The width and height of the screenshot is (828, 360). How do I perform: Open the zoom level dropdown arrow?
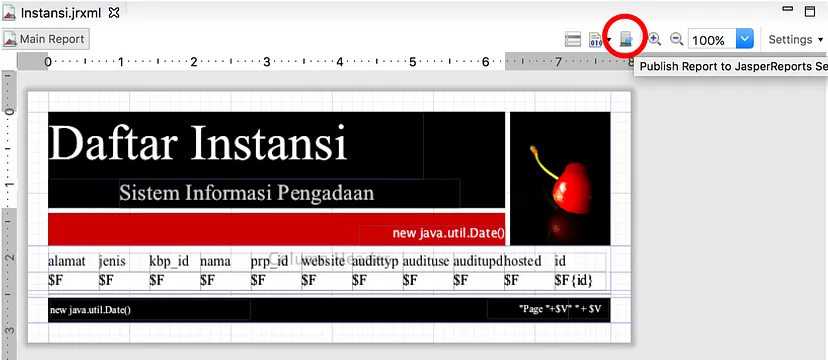point(745,40)
